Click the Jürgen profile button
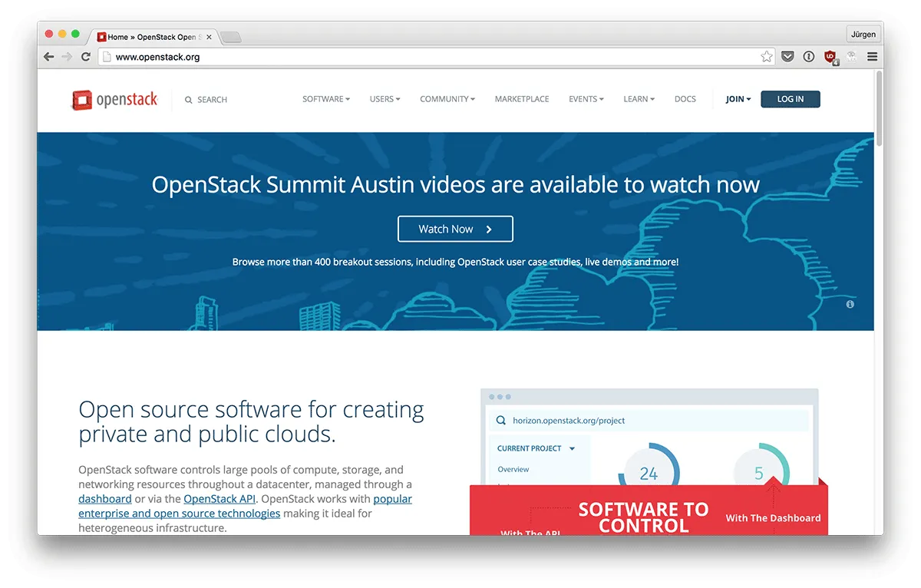 (862, 35)
